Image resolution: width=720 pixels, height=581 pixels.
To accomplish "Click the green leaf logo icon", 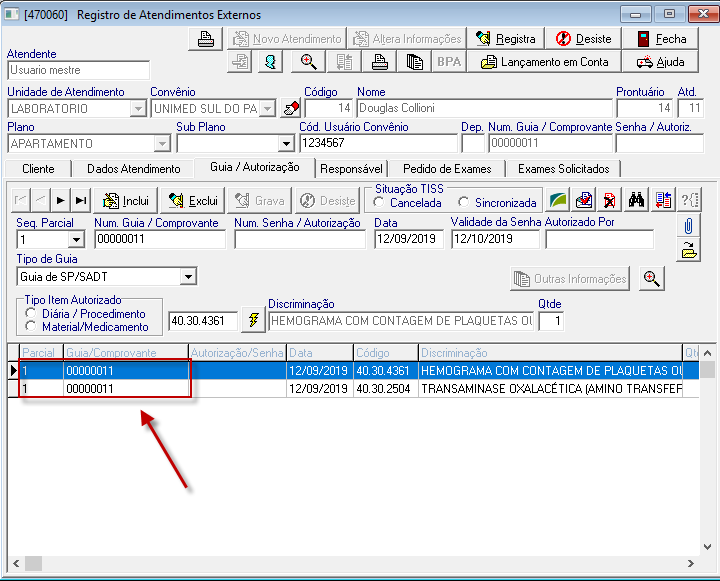I will (558, 200).
